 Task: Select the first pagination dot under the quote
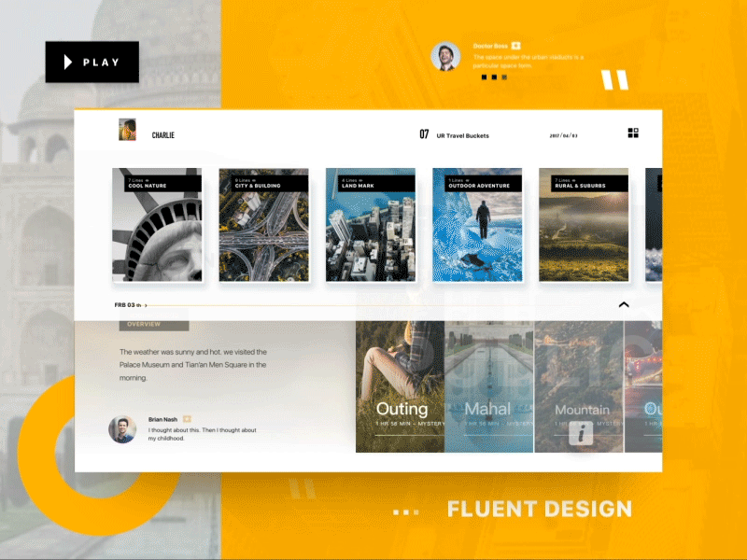(x=484, y=77)
